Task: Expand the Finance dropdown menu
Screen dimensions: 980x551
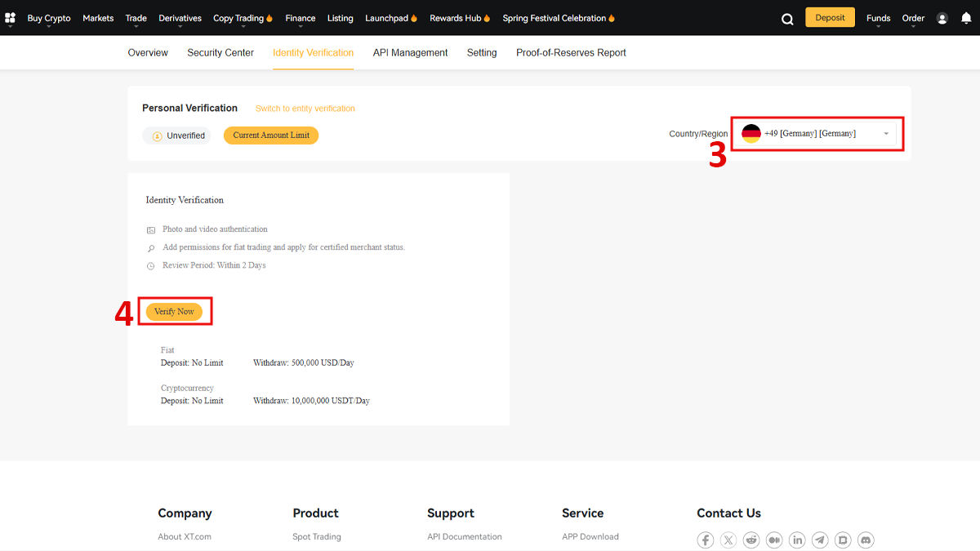Action: (x=301, y=19)
